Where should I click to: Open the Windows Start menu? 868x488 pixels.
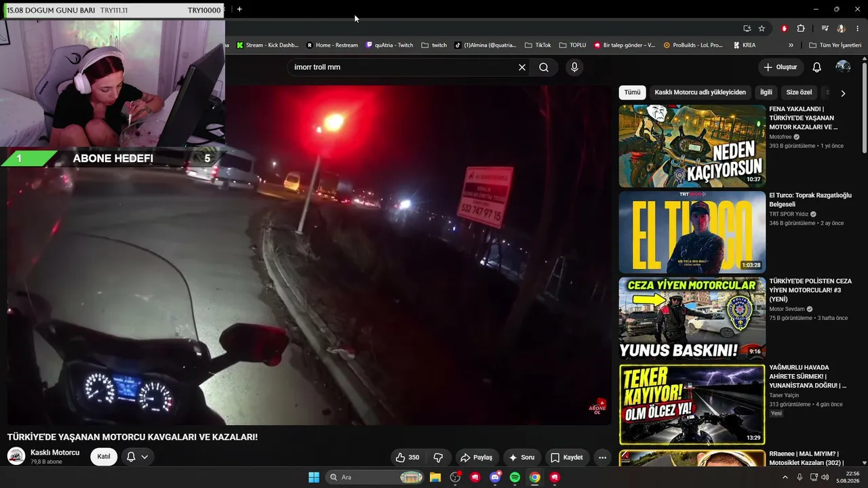pyautogui.click(x=314, y=477)
